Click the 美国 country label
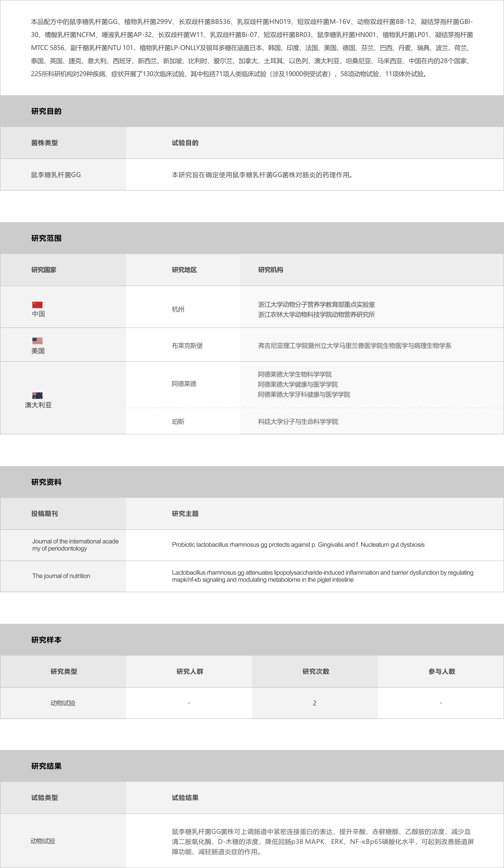Viewport: 504px width, 868px height. click(38, 351)
